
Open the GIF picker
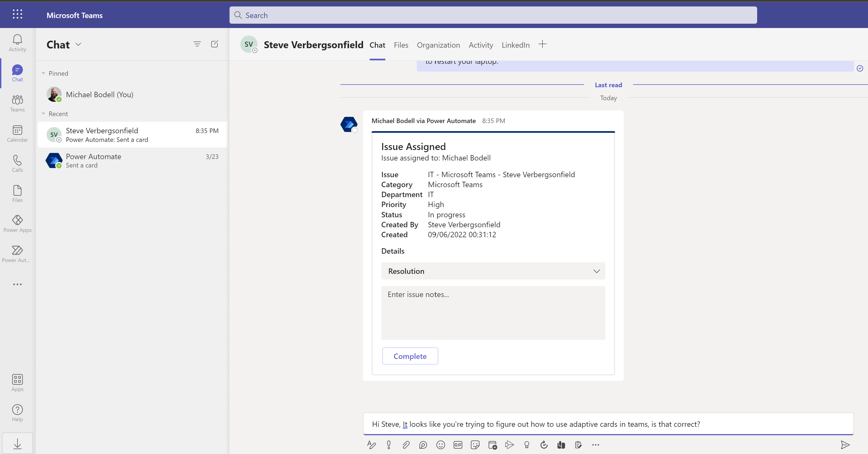458,445
